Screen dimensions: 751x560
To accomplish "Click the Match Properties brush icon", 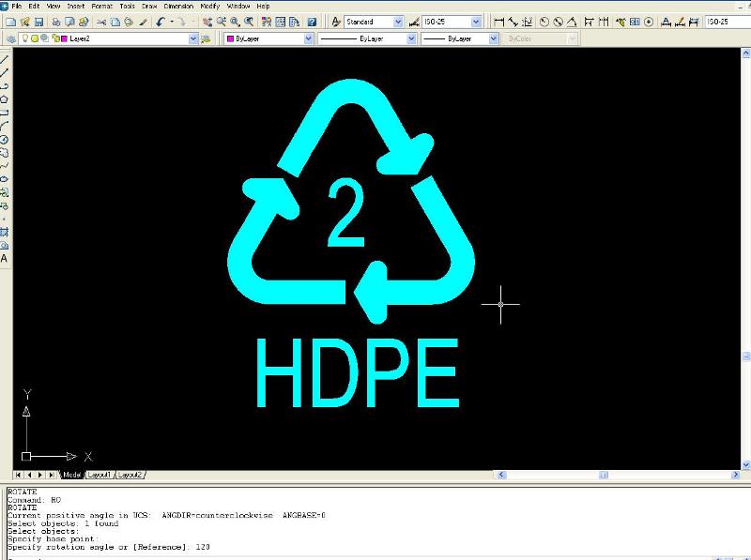I will [x=144, y=22].
